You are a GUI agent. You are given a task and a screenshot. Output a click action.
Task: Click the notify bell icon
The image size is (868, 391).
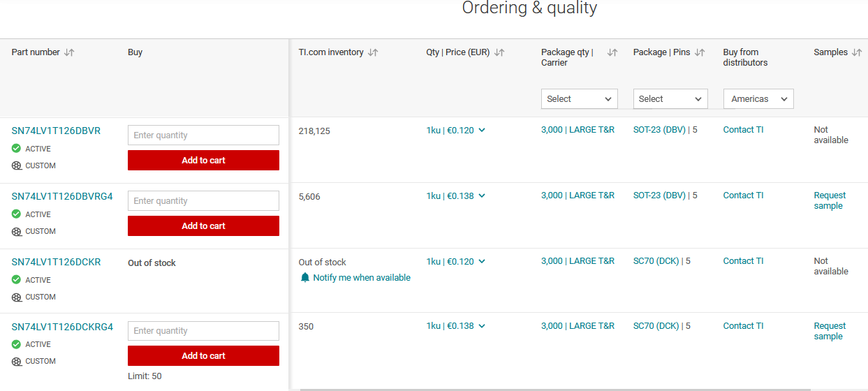[x=304, y=278]
